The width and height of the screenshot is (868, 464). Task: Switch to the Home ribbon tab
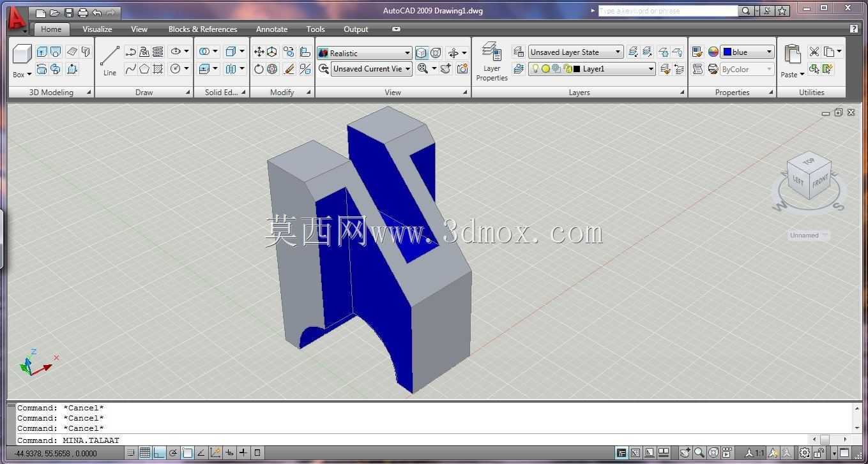[51, 29]
